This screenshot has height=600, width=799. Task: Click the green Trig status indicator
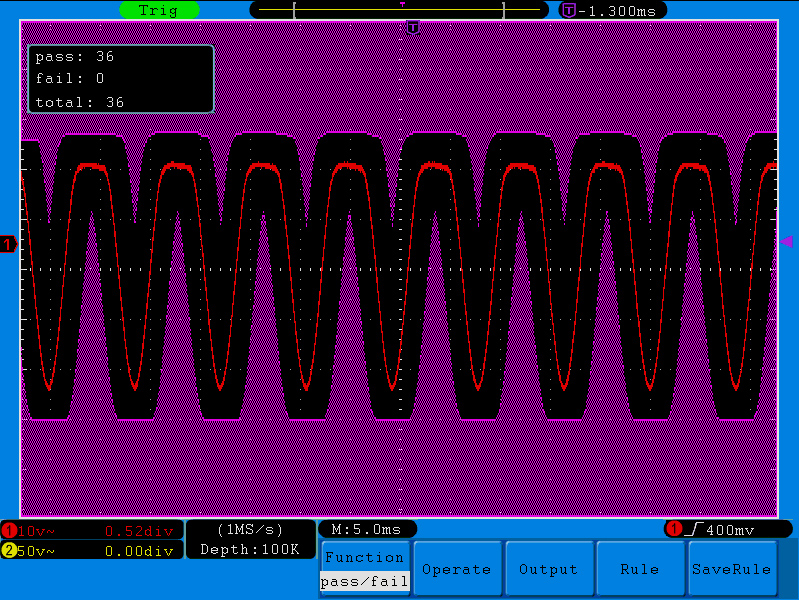[159, 10]
